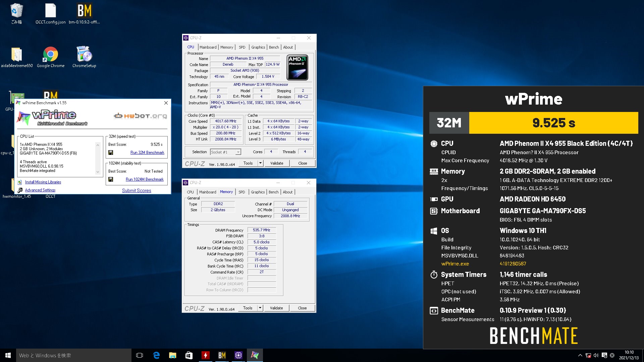Click the AMD Phenom II logo in CPU-Z
This screenshot has width=644, height=362.
pyautogui.click(x=298, y=67)
